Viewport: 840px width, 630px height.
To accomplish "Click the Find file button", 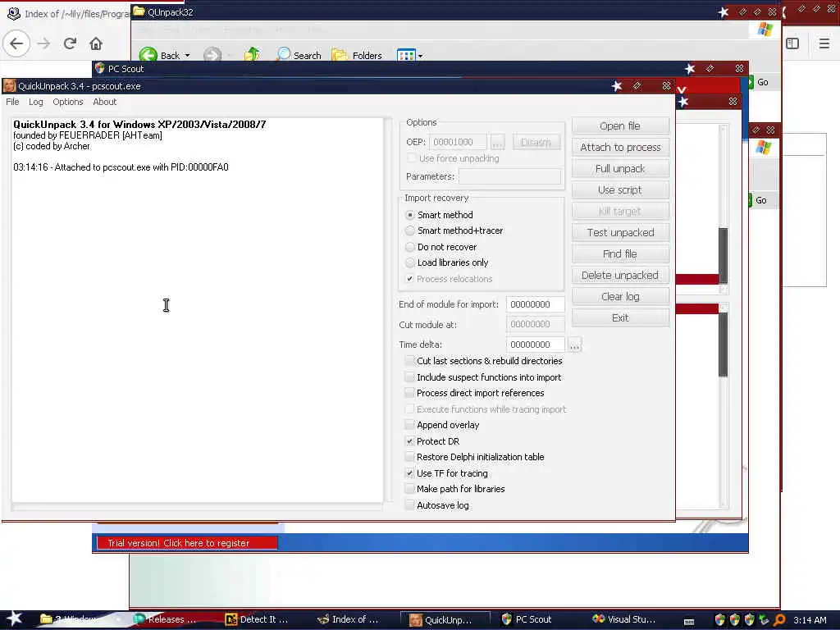I will click(620, 254).
